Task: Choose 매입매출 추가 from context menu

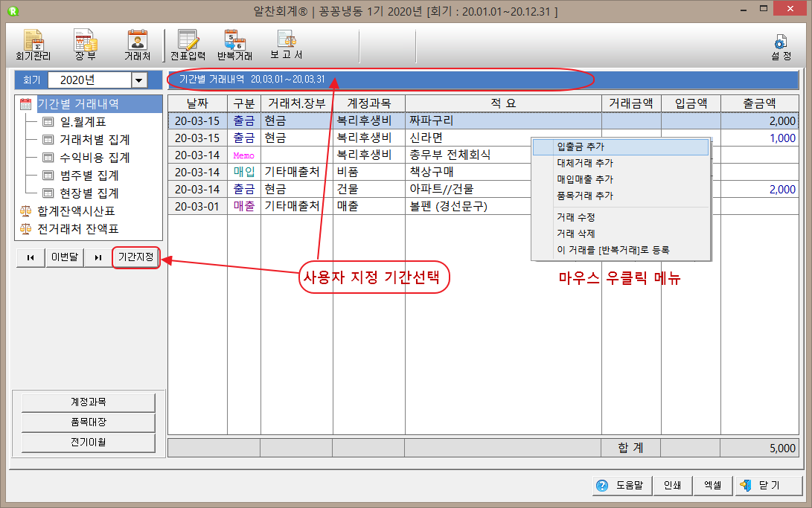Action: coord(621,179)
